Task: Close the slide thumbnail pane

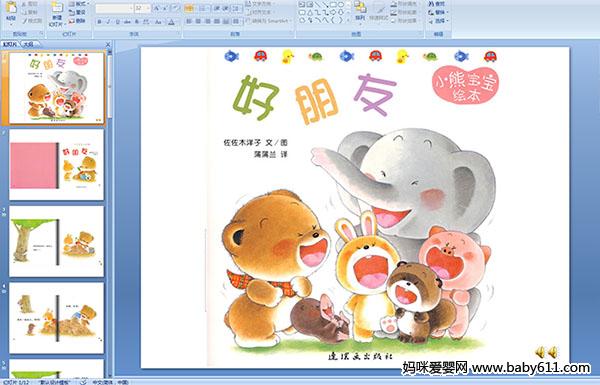Action: tap(108, 44)
